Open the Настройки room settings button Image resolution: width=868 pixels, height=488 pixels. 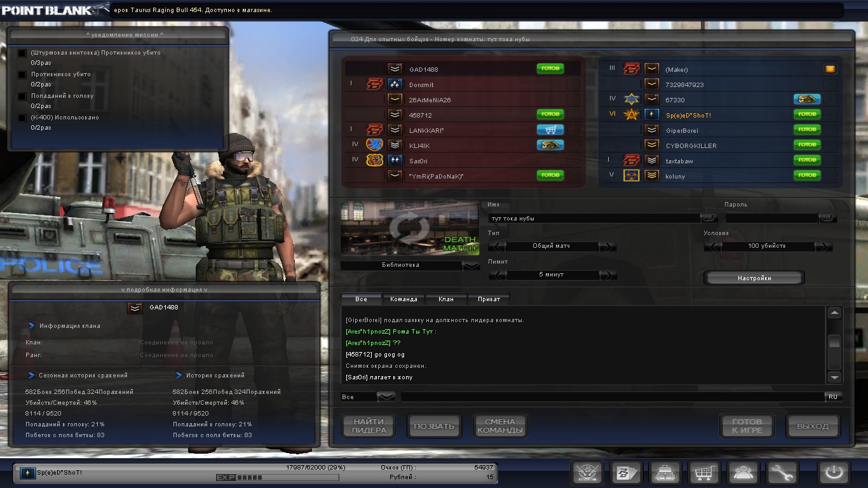coord(754,278)
